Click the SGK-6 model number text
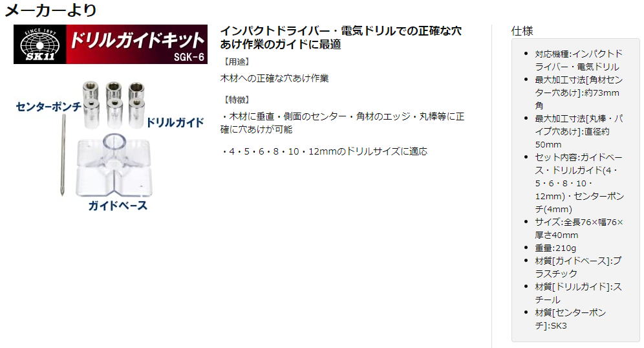 click(189, 57)
